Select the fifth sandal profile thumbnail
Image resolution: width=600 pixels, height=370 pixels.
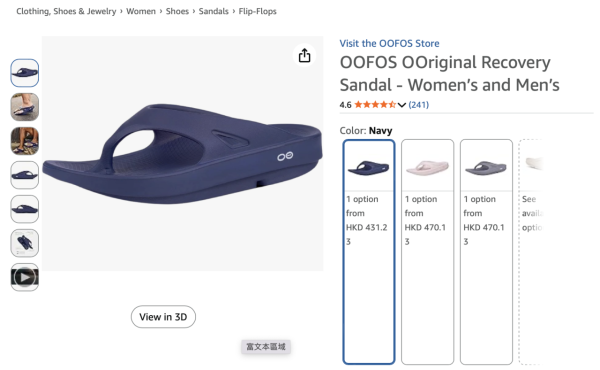[24, 209]
